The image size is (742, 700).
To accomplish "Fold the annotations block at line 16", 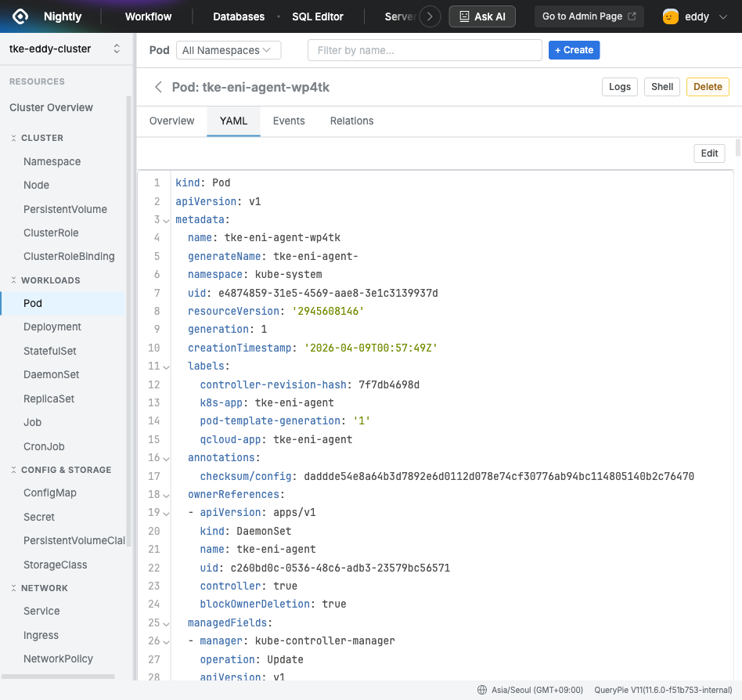I will coord(166,459).
